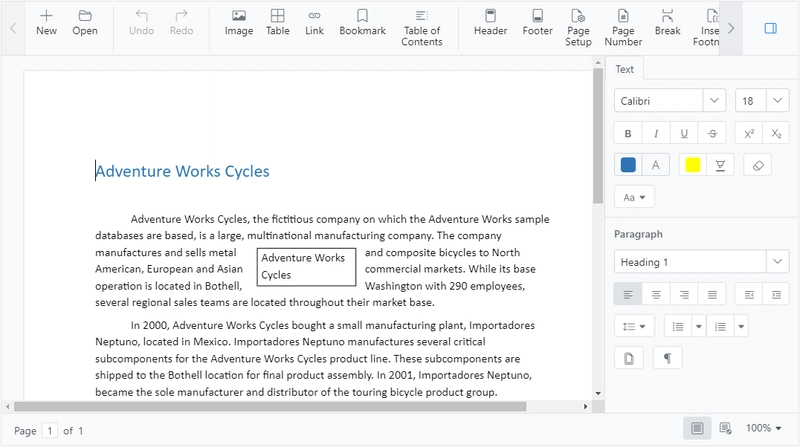
Task: Switch to web layout view
Action: [725, 428]
